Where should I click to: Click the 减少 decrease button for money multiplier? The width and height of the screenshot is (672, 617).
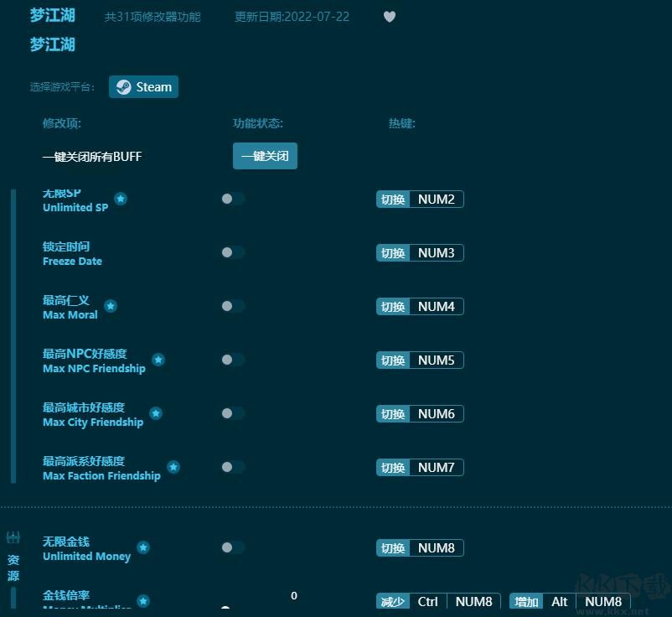(x=393, y=601)
